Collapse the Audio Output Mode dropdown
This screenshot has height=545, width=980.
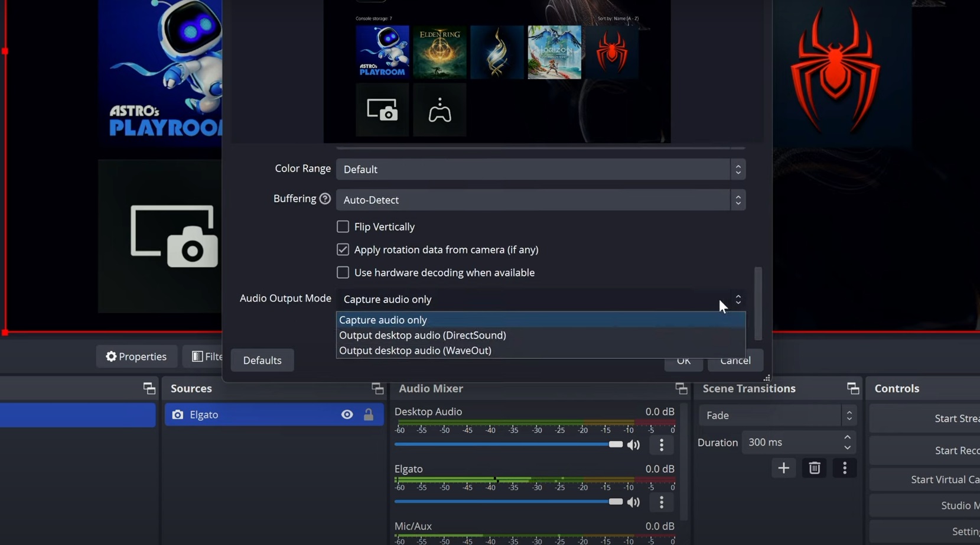(x=541, y=300)
